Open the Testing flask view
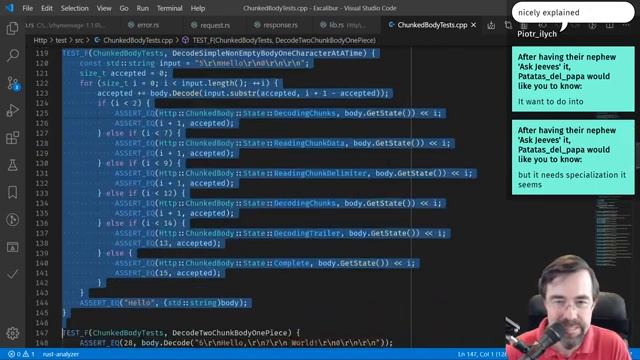This screenshot has width=640, height=360. (12, 165)
